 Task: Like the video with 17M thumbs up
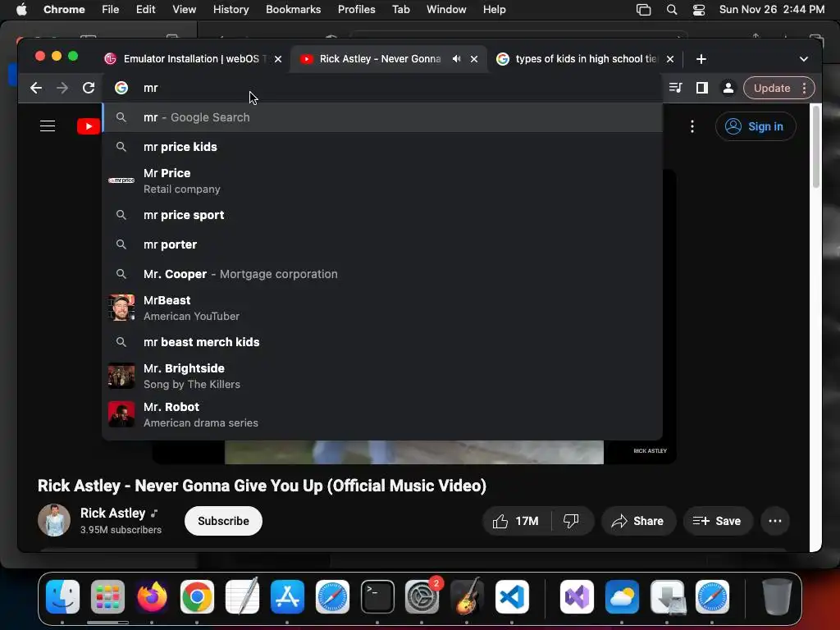point(517,521)
